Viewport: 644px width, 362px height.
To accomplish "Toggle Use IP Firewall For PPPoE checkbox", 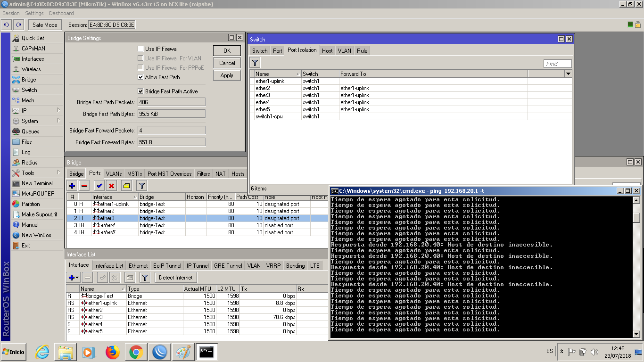I will pos(140,68).
